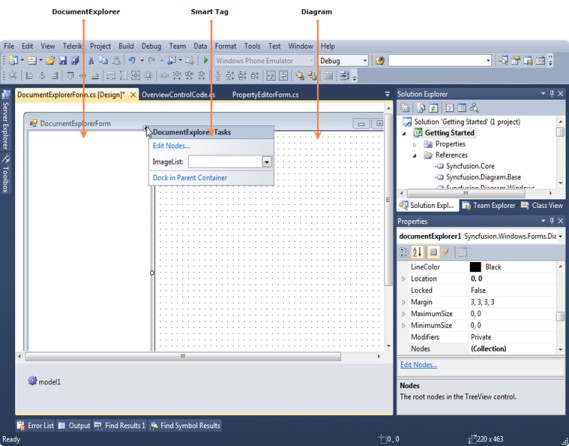
Task: Open the Extension Manager toolbar icon
Action: (540, 61)
